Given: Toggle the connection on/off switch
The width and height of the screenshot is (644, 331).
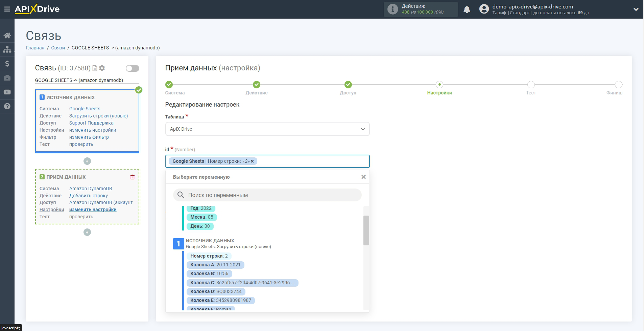Looking at the screenshot, I should (x=133, y=68).
